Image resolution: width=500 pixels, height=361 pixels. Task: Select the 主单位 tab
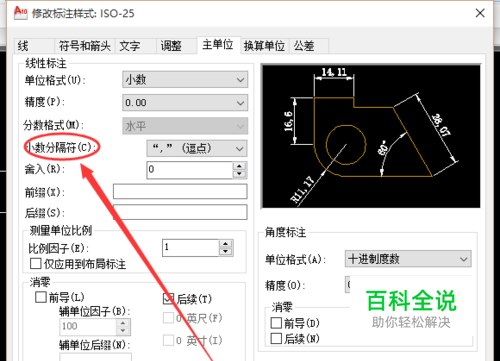click(x=218, y=45)
